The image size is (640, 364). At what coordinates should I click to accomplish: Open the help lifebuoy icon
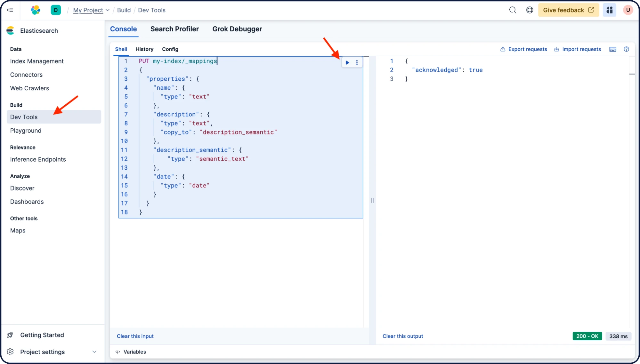coord(530,10)
